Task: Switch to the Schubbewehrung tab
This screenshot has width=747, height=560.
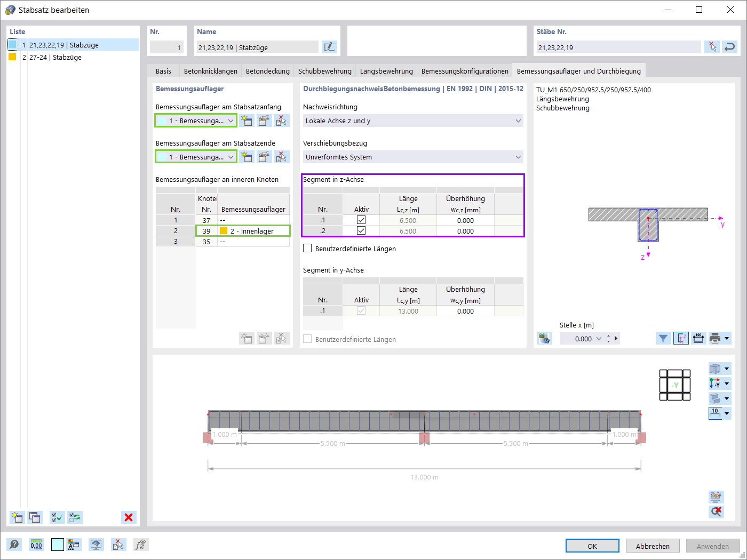Action: tap(325, 71)
